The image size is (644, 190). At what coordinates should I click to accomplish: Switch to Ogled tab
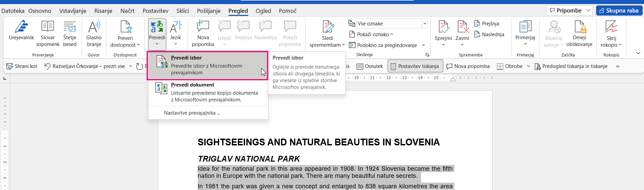click(x=263, y=11)
